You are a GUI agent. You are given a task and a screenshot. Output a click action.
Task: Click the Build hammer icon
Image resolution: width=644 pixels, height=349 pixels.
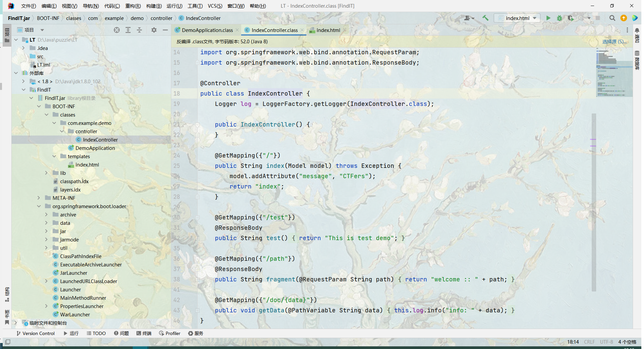[485, 18]
